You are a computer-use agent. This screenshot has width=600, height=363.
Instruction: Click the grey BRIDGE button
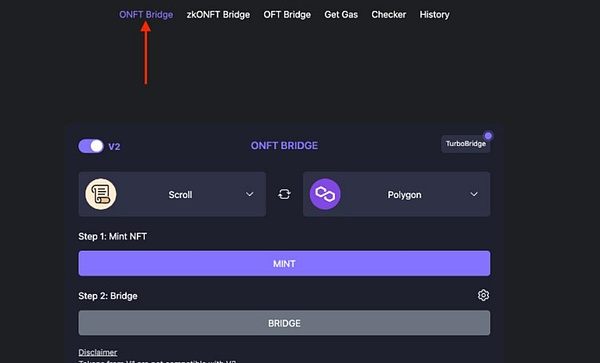[284, 323]
